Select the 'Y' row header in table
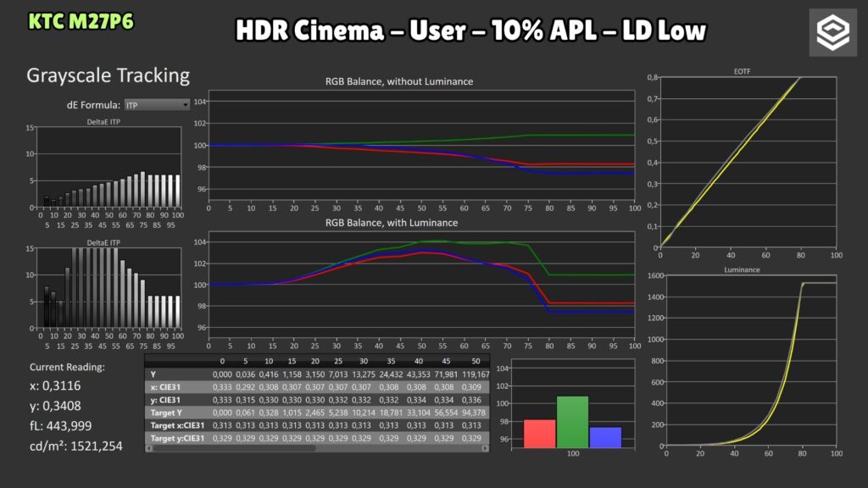The image size is (868, 488). 153,374
